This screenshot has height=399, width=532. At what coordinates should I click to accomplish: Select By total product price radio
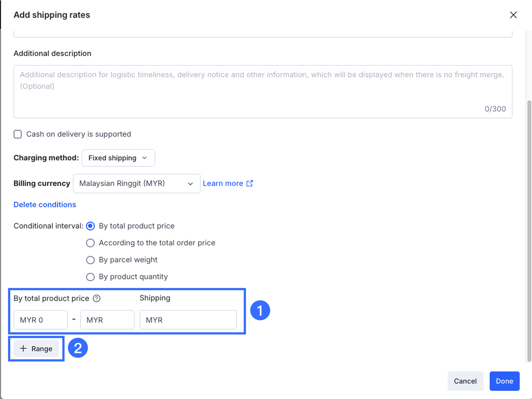tap(91, 226)
